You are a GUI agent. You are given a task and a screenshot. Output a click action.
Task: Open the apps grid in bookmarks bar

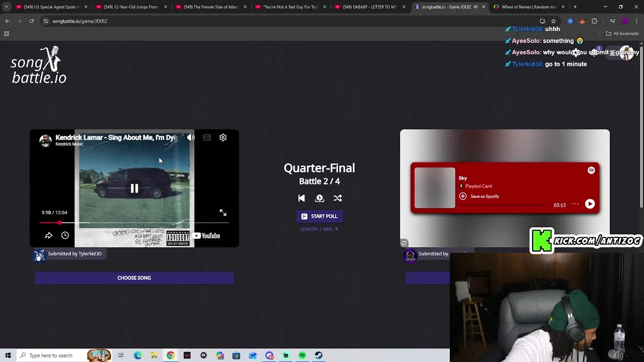(x=7, y=34)
